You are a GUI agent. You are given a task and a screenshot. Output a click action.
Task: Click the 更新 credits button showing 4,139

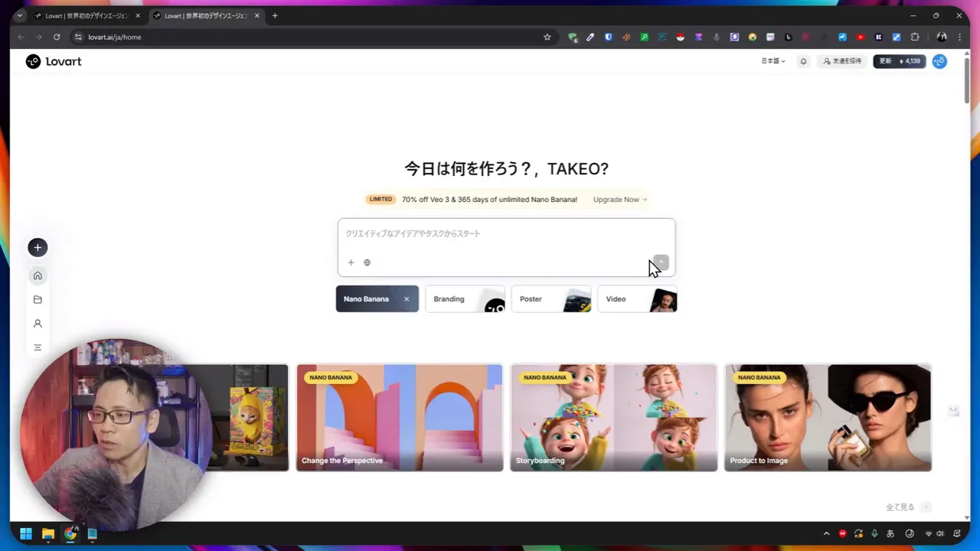click(900, 61)
